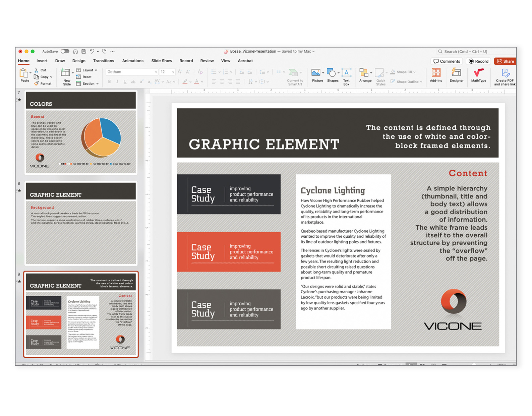Switch to the Transitions tab
Viewport: 532px width, 416px height.
[104, 61]
